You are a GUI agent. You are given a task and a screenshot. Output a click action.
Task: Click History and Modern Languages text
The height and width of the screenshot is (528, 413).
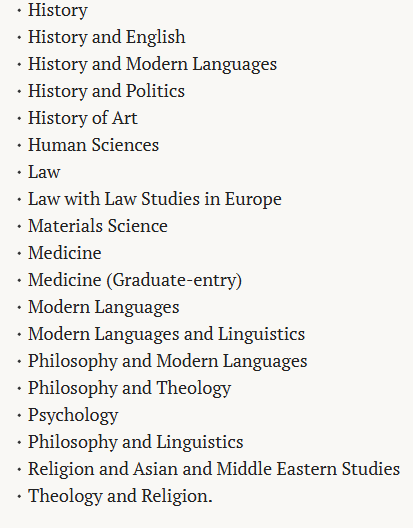click(152, 64)
